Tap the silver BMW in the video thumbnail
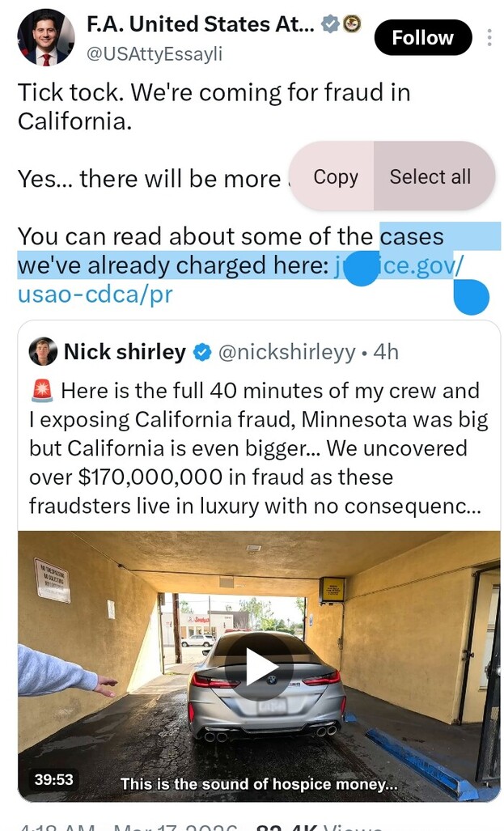 coord(267,696)
